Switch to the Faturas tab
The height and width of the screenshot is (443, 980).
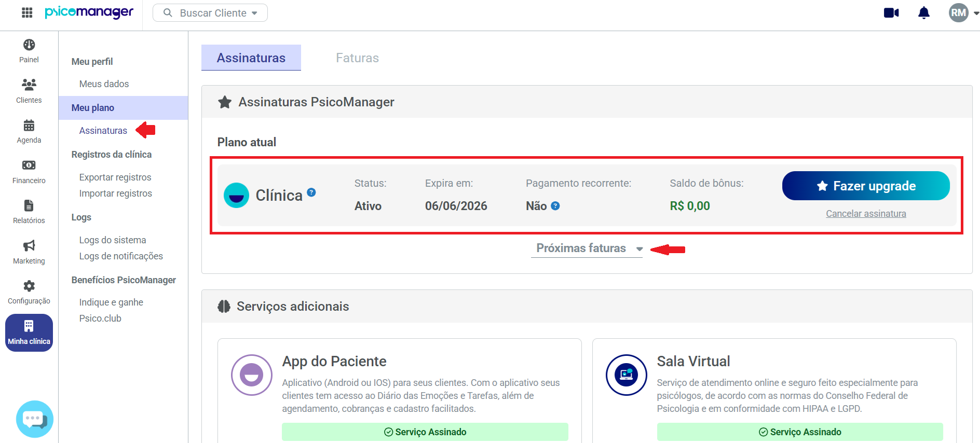(x=357, y=58)
